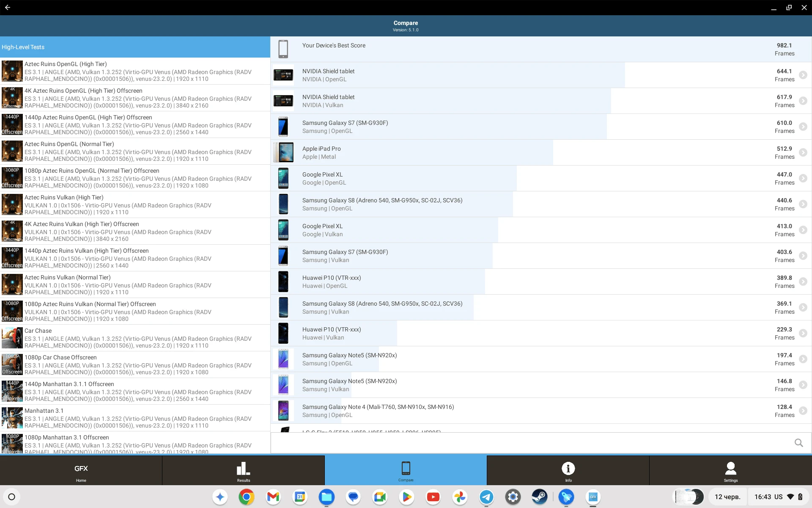Select 4K Aztec Ruins Vulkan Offscreen test
Image resolution: width=812 pixels, height=508 pixels.
pyautogui.click(x=135, y=231)
